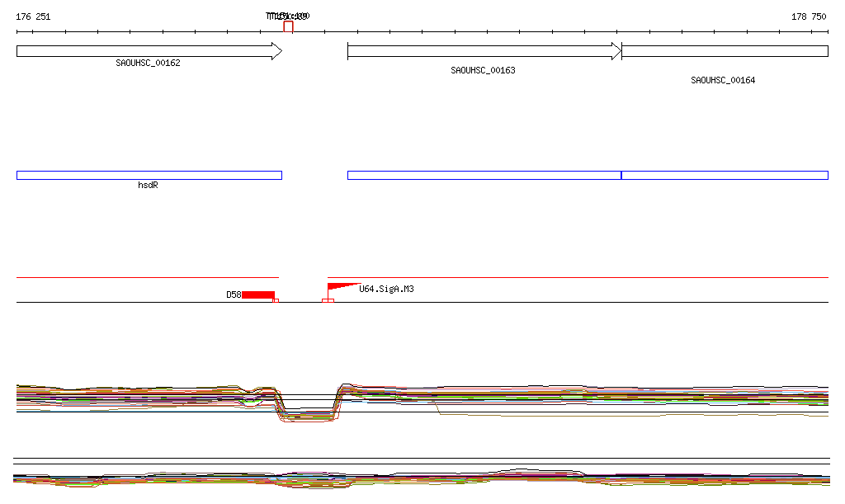Select the blue bar below SAOUHSC_00164
Image resolution: width=845 pixels, height=504 pixels.
725,175
